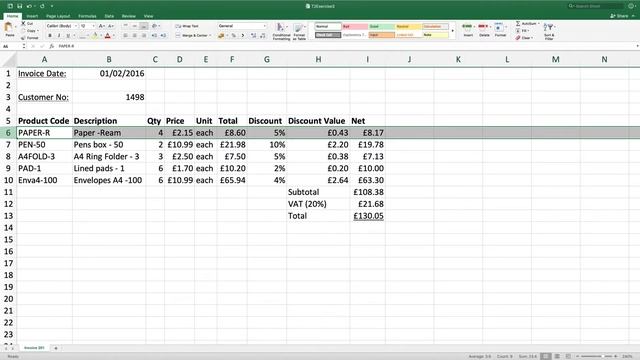Click the Copy icon in ribbon

[23, 31]
